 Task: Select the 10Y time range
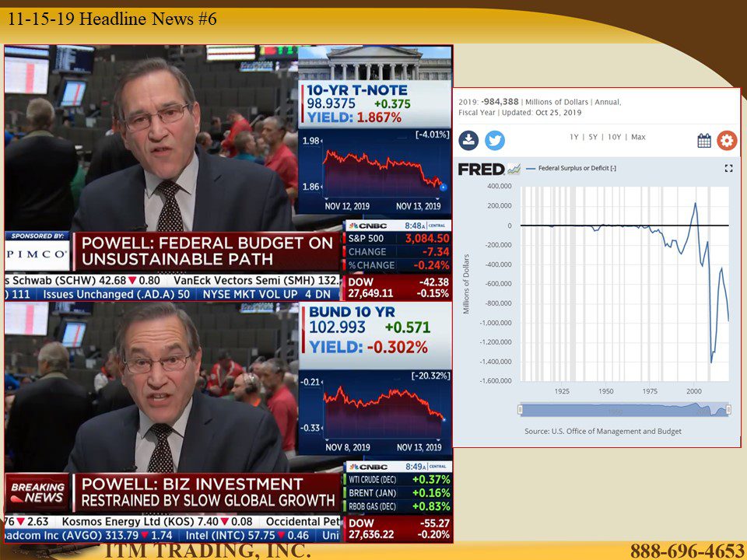point(615,137)
